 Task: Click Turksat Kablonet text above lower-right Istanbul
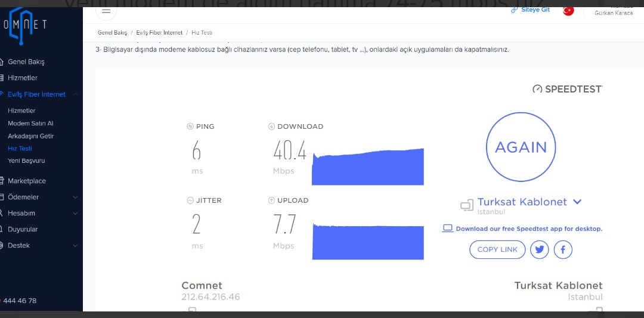[558, 286]
